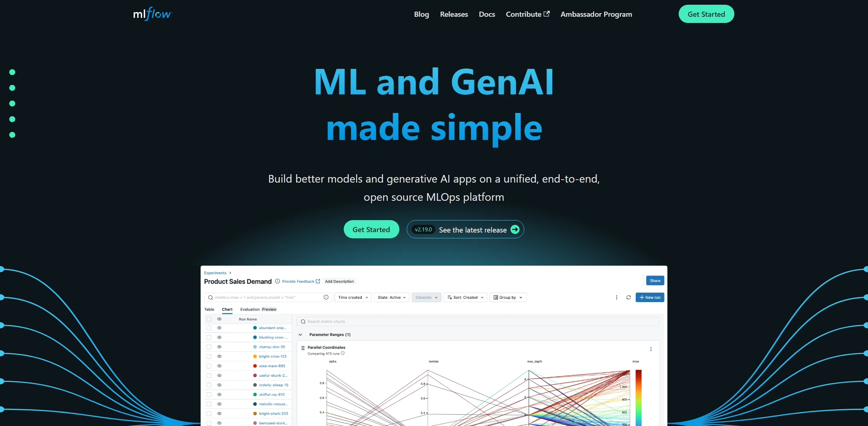Image resolution: width=868 pixels, height=426 pixels.
Task: Click the more options kebab menu icon
Action: click(617, 297)
